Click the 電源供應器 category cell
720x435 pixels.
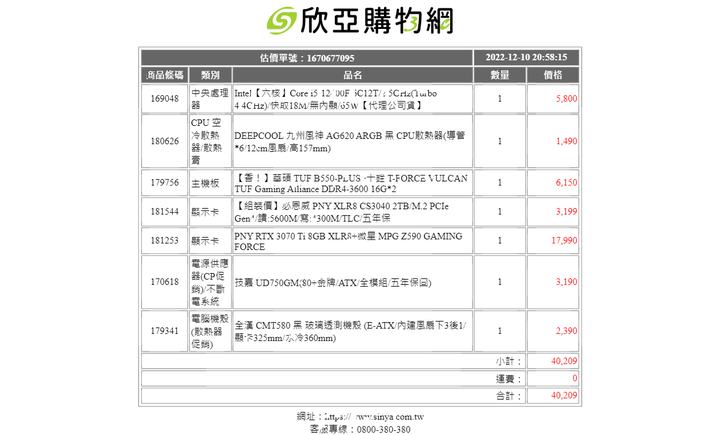(210, 282)
